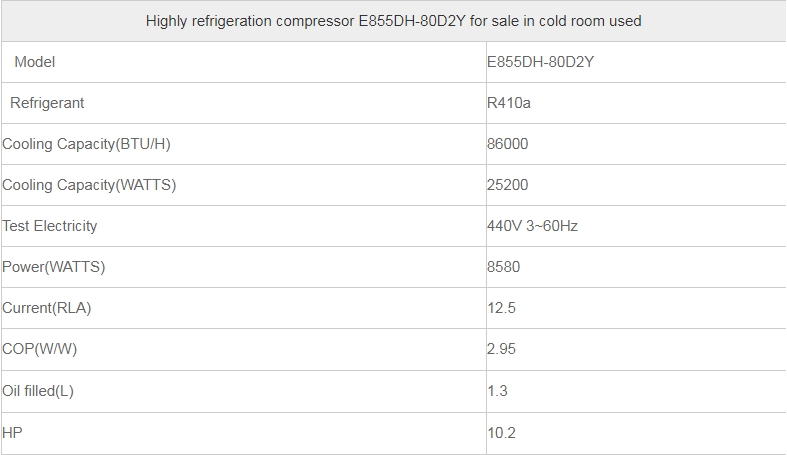This screenshot has width=787, height=455.
Task: Select the Cooling Capacity(WATTS) label
Action: click(x=89, y=185)
